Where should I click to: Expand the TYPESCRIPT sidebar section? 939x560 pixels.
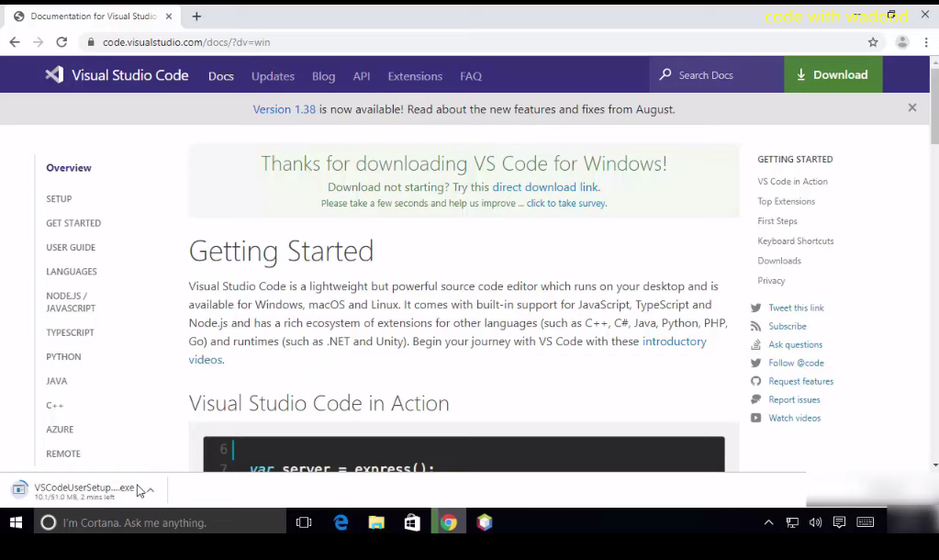tap(70, 332)
